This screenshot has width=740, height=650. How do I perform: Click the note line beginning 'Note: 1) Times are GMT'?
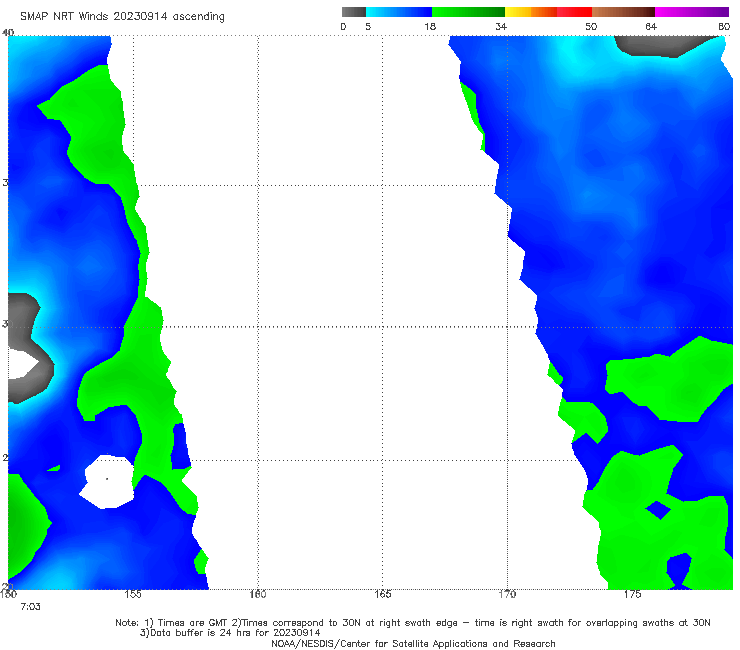click(x=412, y=623)
